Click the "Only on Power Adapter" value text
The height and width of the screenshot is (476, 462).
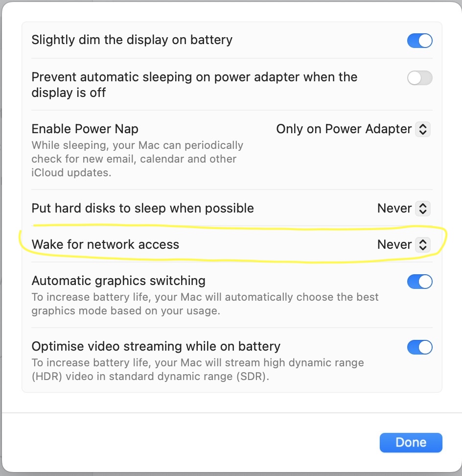tap(344, 129)
